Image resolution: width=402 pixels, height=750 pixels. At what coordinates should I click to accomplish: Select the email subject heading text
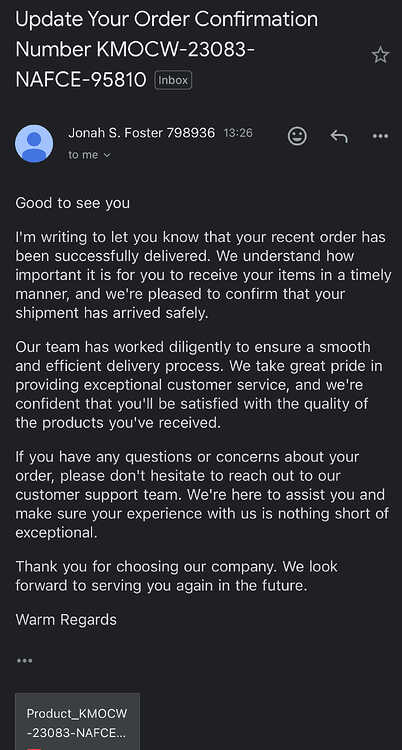167,49
